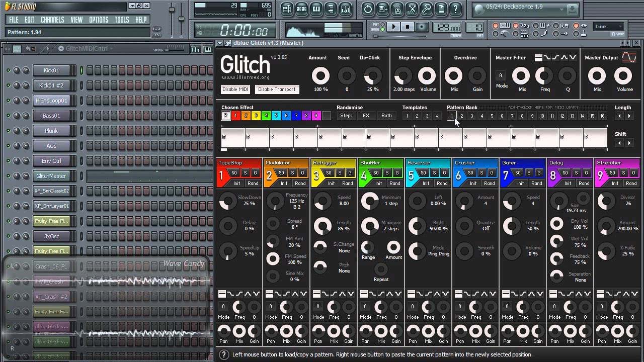
Task: Open the Line snap dropdown
Action: coord(608,27)
